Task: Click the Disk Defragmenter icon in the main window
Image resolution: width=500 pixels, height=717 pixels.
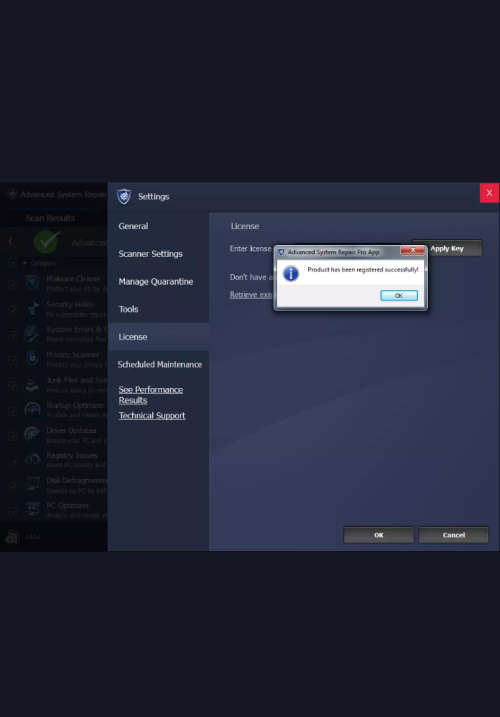Action: click(x=32, y=484)
